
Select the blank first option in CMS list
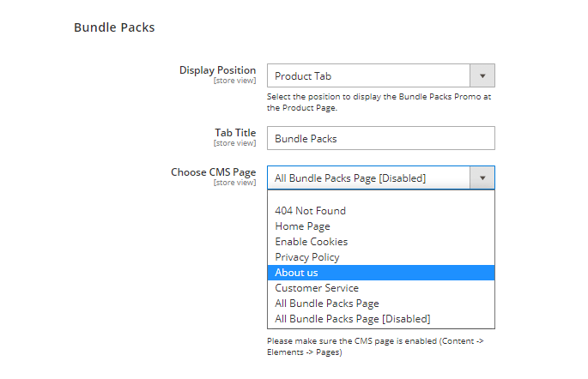point(380,197)
